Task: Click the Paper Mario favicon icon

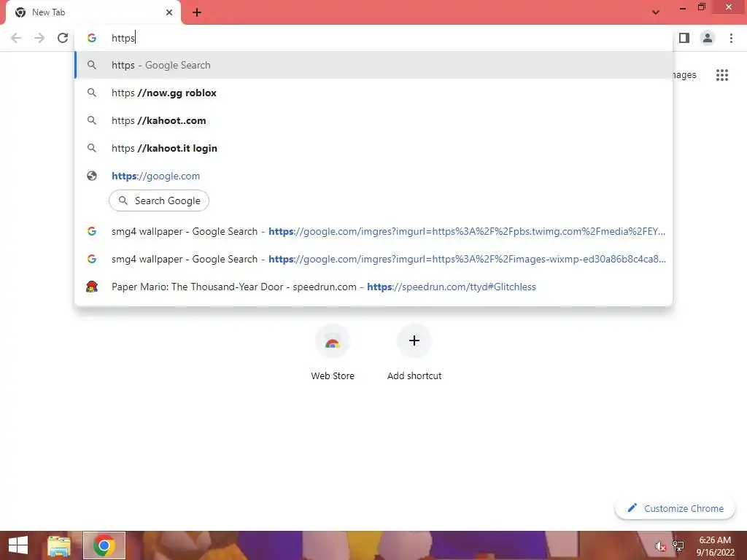Action: (x=92, y=287)
